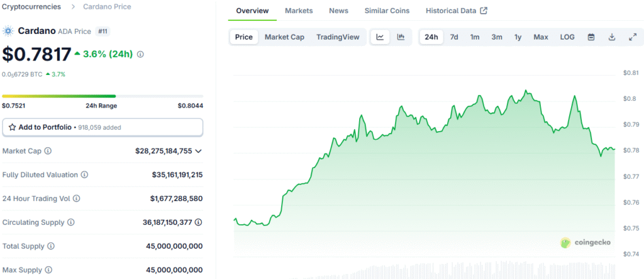
Task: Set chart range to 3m
Action: (497, 37)
